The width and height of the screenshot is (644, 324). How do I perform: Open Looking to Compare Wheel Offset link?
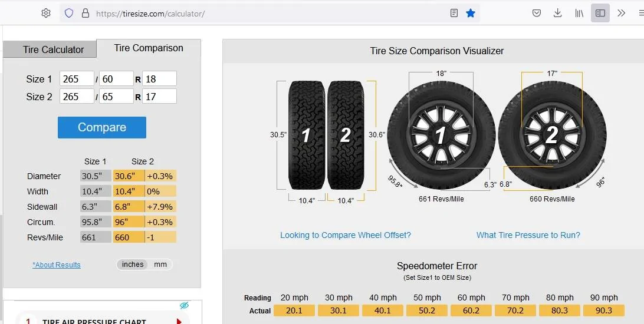pos(346,235)
